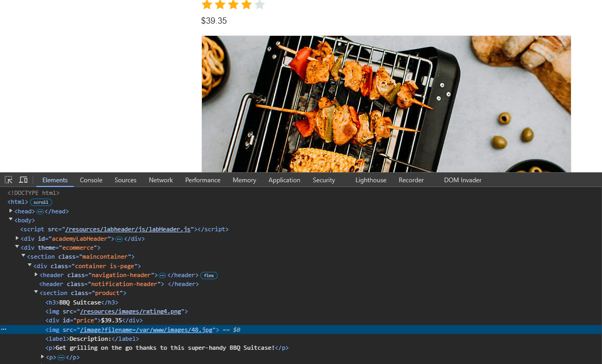This screenshot has height=364, width=602.
Task: Activate the inspect element picker icon
Action: tap(8, 180)
